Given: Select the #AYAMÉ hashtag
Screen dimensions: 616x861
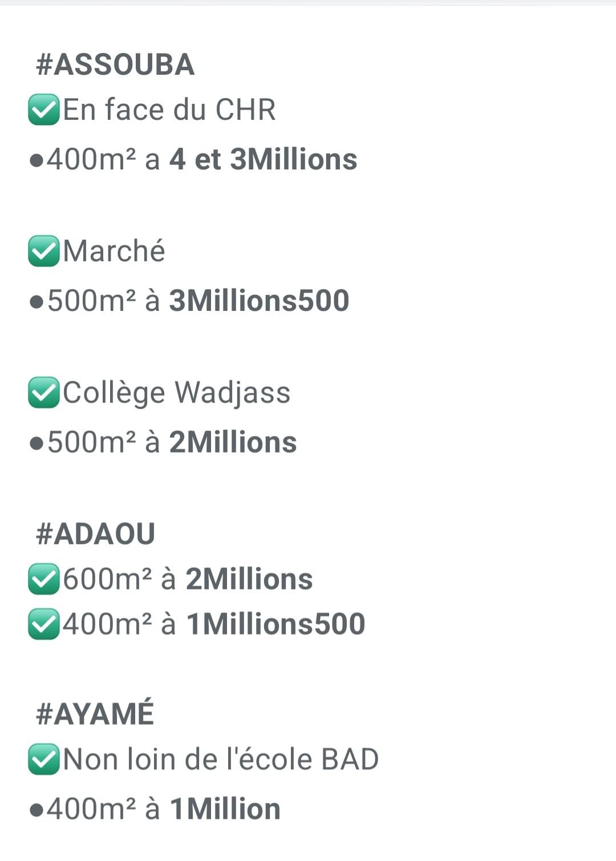Looking at the screenshot, I should 95,714.
